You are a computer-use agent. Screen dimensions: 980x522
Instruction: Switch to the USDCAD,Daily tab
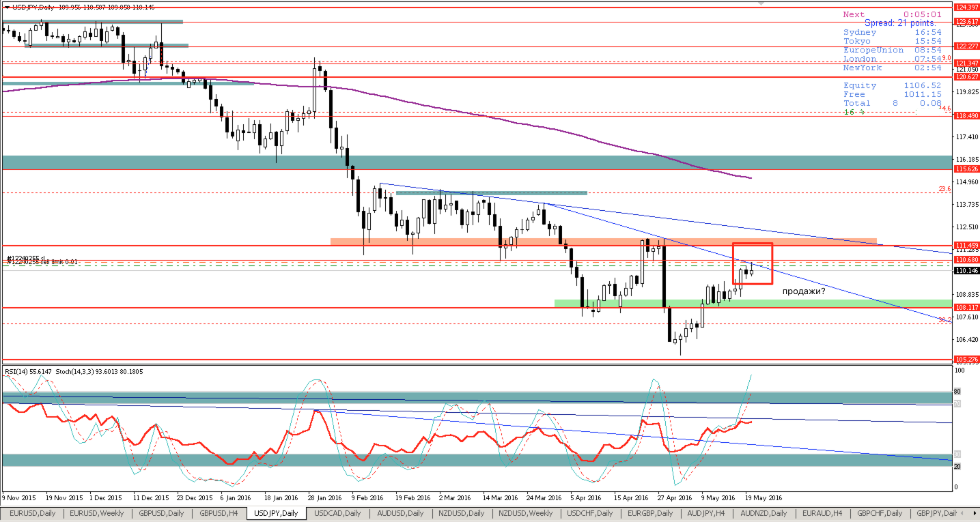338,513
